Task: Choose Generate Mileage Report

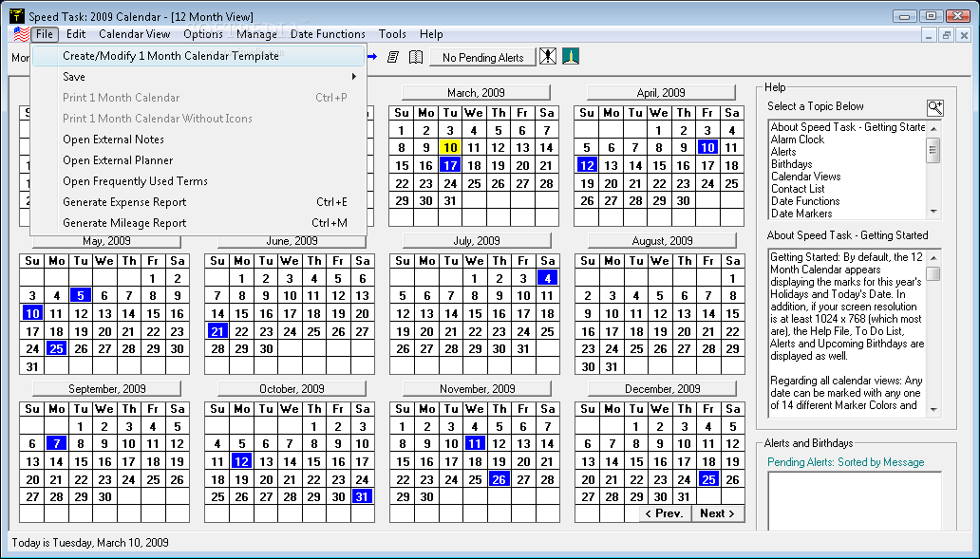Action: [198, 223]
